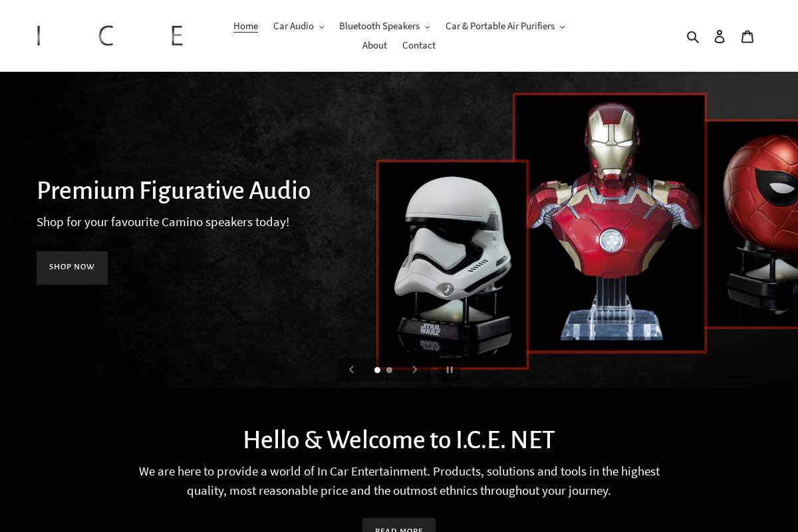Click the Shop Now button

pos(72,267)
